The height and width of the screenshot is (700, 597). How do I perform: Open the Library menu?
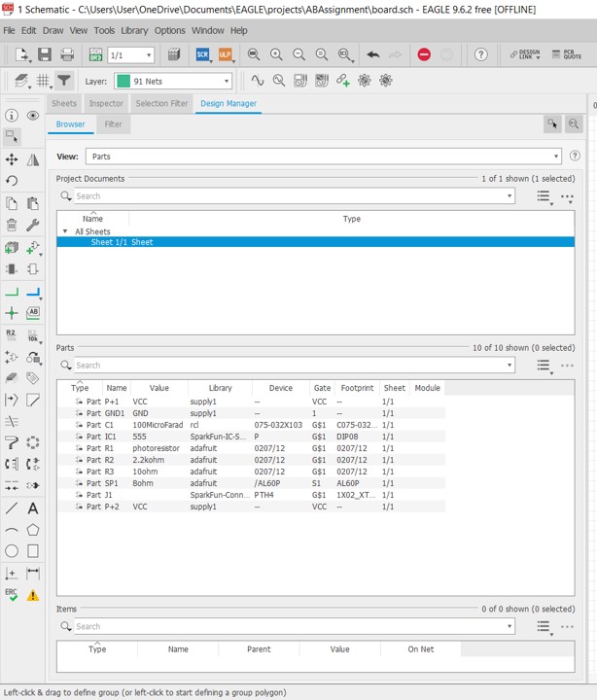(134, 30)
